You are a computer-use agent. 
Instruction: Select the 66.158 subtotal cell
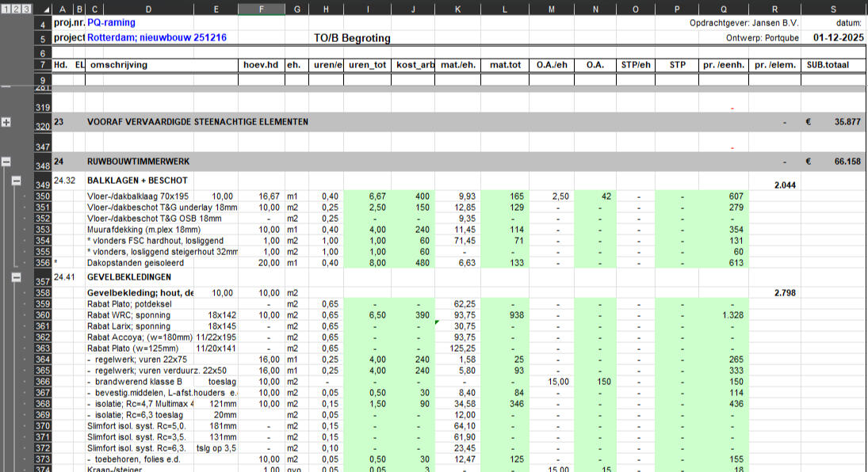832,162
